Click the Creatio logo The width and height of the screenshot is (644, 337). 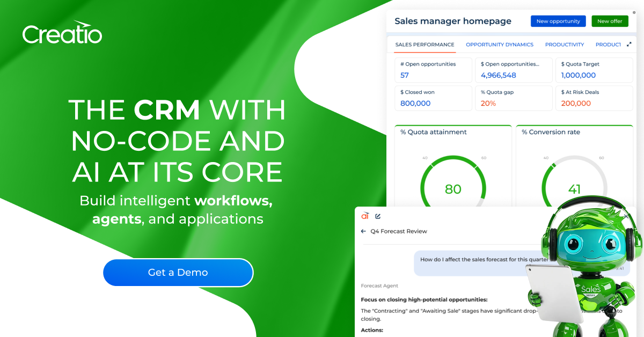[62, 33]
